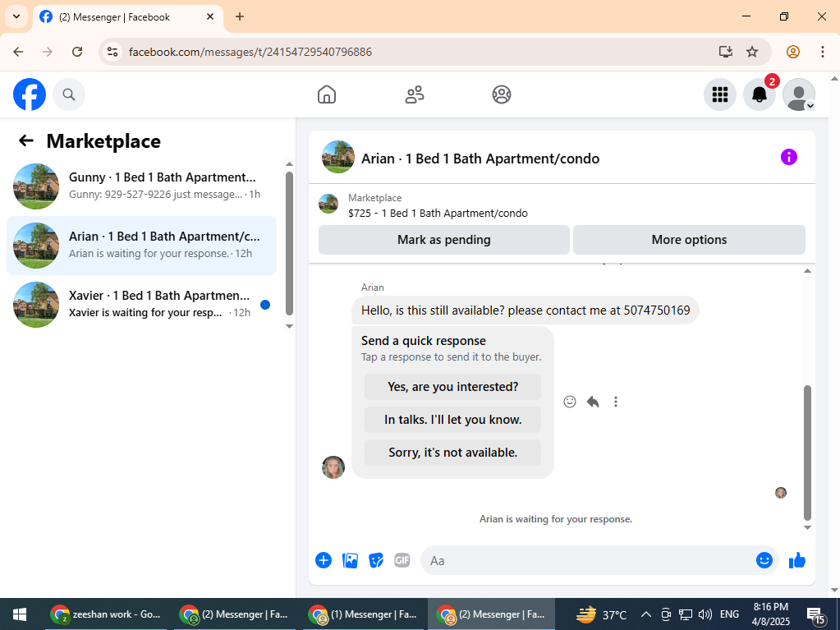Bookmark this page star icon

tap(752, 52)
